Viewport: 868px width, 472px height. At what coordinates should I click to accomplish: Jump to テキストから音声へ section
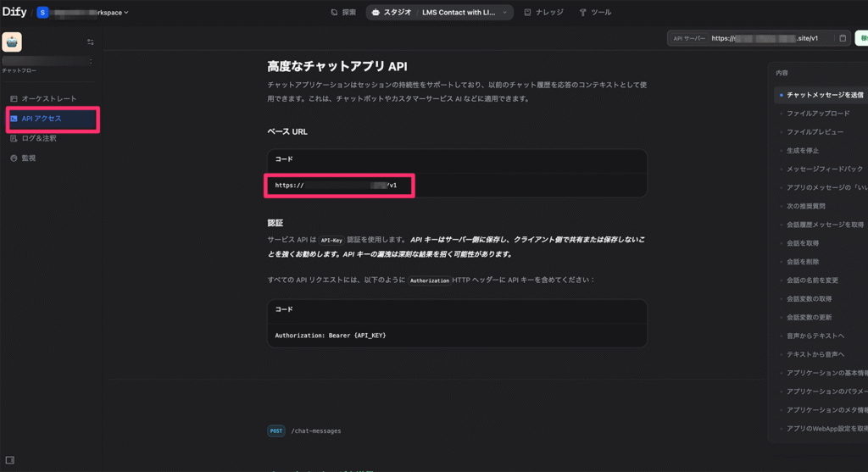pyautogui.click(x=815, y=354)
